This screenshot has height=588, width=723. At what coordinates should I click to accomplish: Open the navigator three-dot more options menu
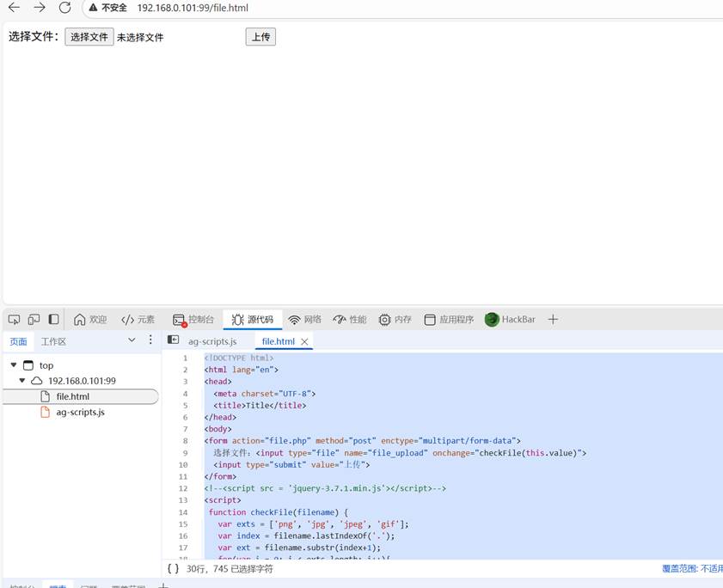150,340
